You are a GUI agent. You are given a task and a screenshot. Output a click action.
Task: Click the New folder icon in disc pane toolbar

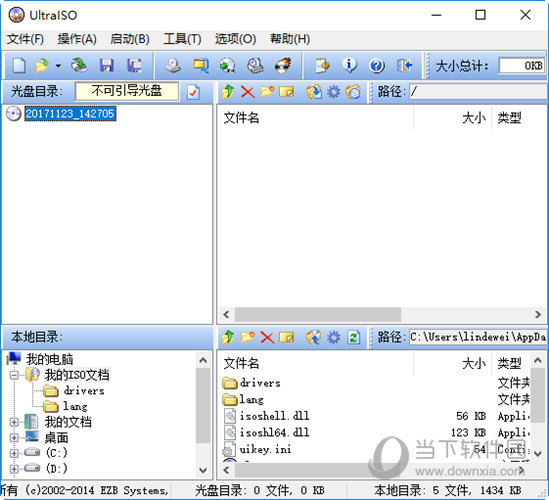267,92
